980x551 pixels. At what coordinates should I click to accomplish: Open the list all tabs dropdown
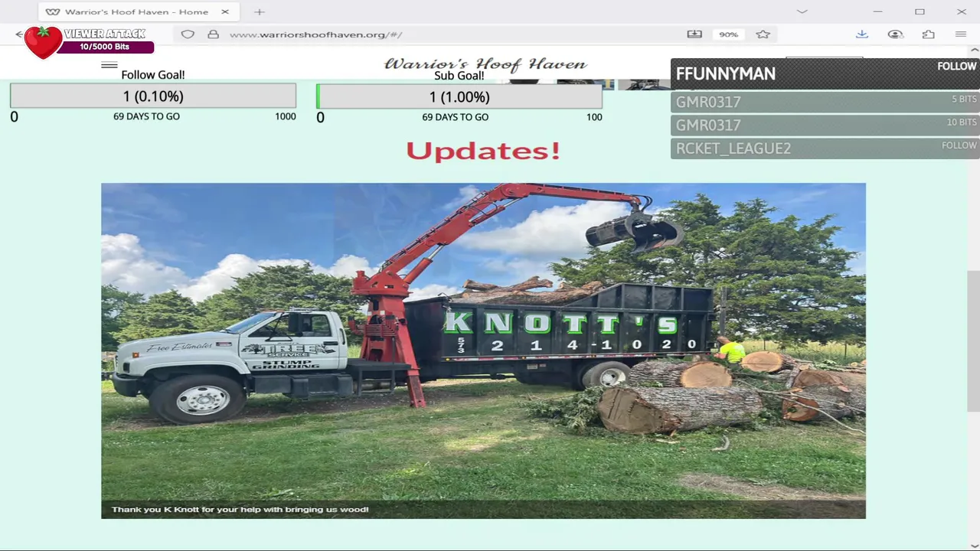(x=802, y=11)
